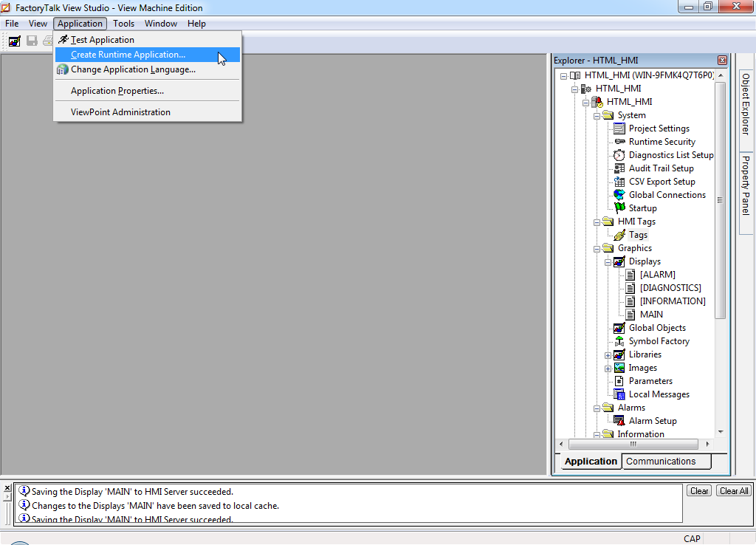Expand the Libraries node
The image size is (756, 545).
coord(608,355)
